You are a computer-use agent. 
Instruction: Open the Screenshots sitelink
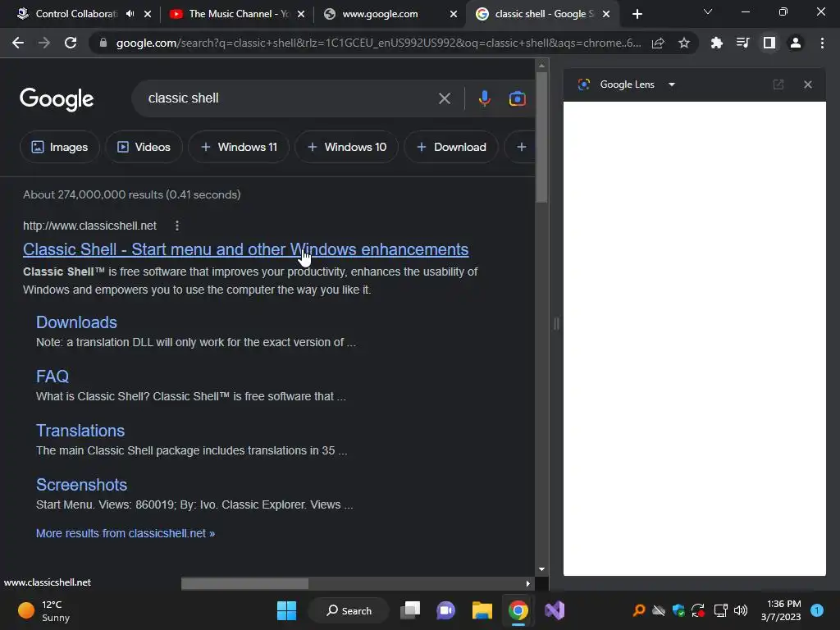point(81,484)
